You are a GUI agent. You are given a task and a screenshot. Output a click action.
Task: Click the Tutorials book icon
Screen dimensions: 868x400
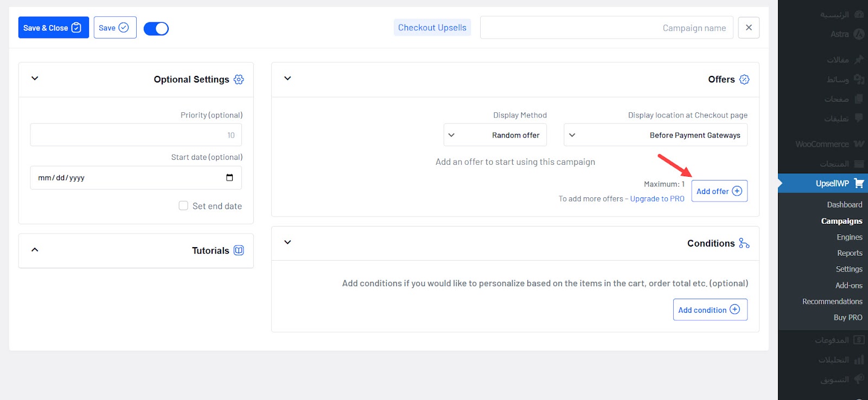239,250
